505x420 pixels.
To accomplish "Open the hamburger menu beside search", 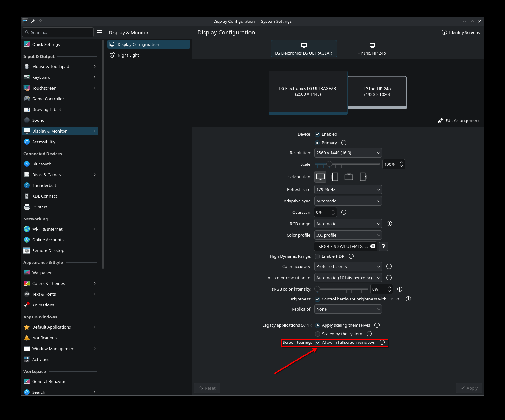I will 100,32.
